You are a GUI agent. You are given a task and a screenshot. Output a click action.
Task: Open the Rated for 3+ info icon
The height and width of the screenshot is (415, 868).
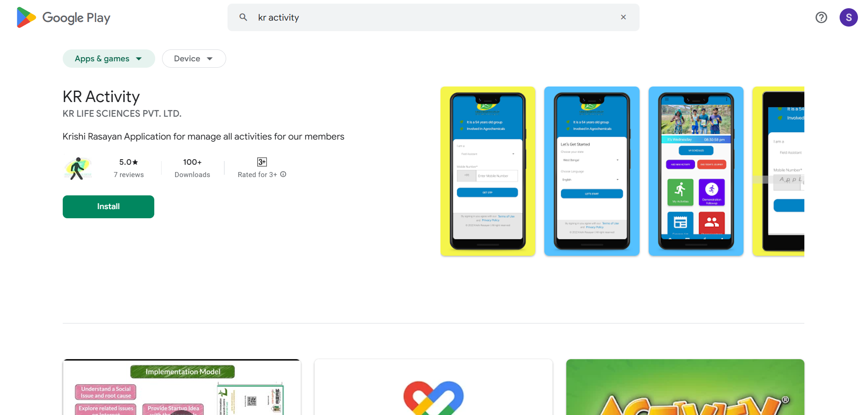pos(283,174)
